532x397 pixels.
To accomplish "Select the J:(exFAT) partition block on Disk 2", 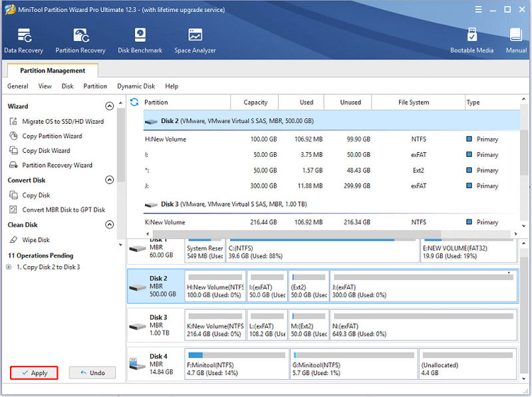I will (x=424, y=287).
